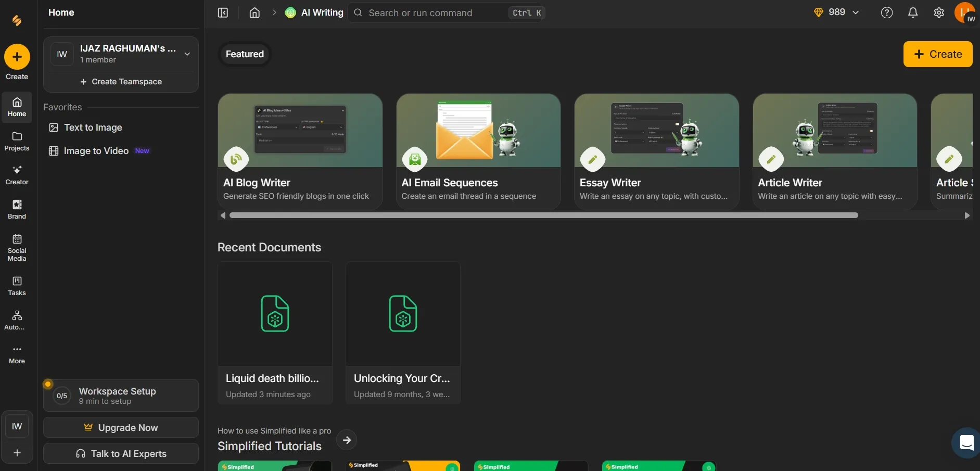This screenshot has width=980, height=471.
Task: Click the orange Create plus button in sidebar
Action: [17, 57]
